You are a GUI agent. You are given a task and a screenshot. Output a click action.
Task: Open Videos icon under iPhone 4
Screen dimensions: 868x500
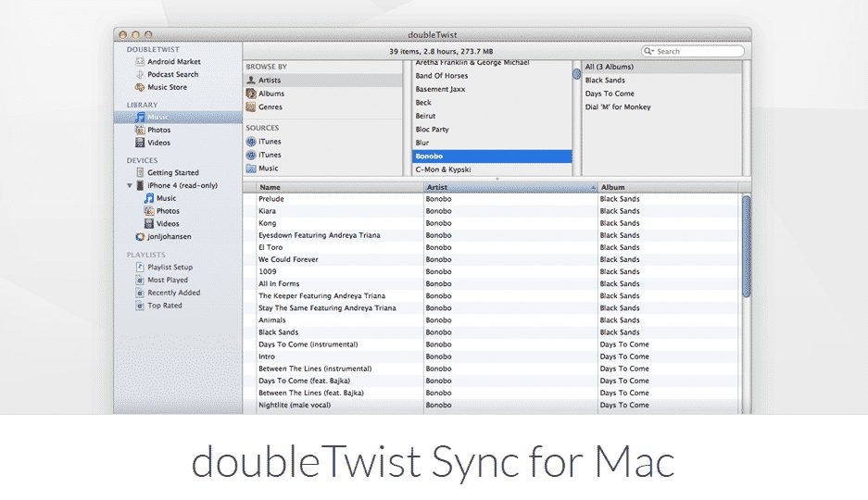(149, 223)
